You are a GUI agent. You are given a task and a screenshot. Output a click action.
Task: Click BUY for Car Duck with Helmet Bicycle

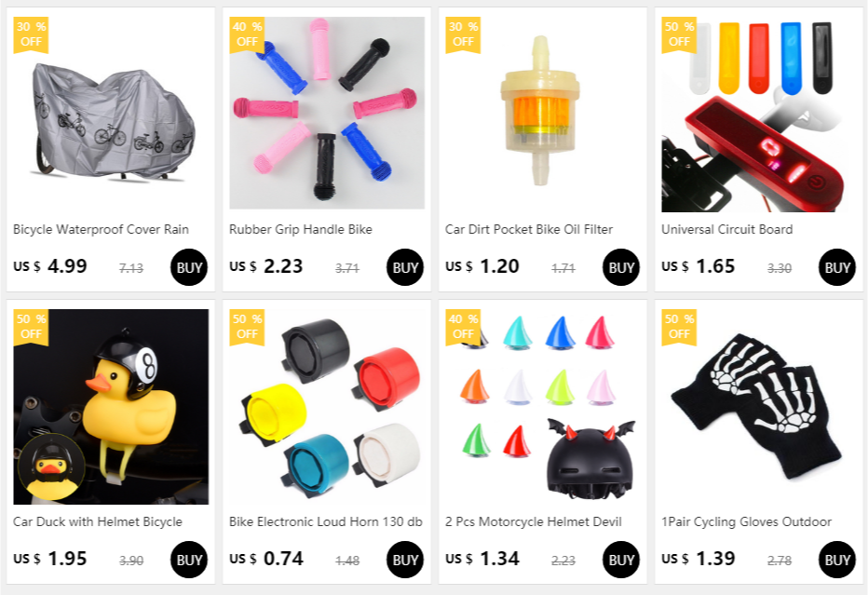pyautogui.click(x=189, y=560)
